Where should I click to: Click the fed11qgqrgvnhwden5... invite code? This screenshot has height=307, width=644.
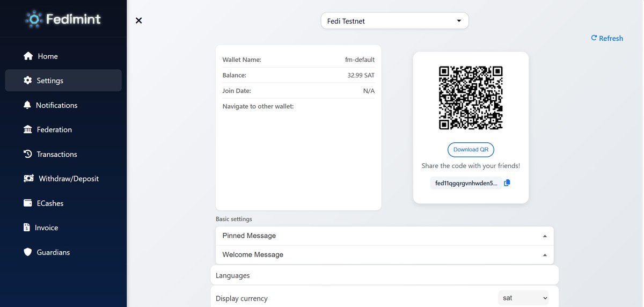[x=466, y=183]
